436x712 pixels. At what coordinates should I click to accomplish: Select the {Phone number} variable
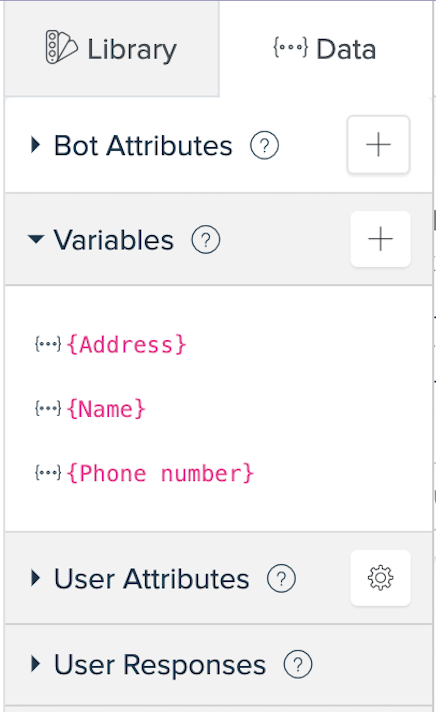pos(160,474)
